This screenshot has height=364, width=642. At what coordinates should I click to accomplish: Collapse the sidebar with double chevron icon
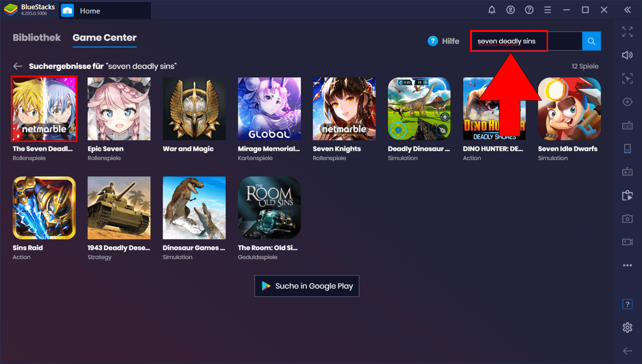click(x=627, y=10)
